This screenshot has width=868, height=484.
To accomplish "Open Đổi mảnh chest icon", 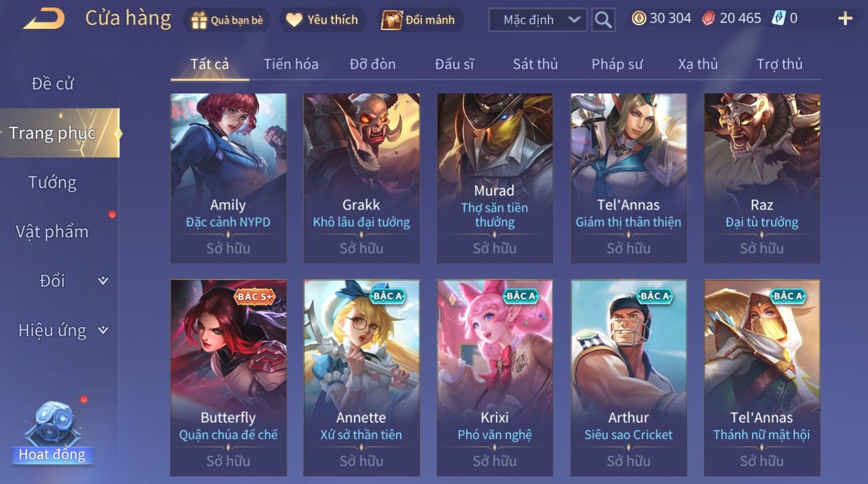I will 392,20.
